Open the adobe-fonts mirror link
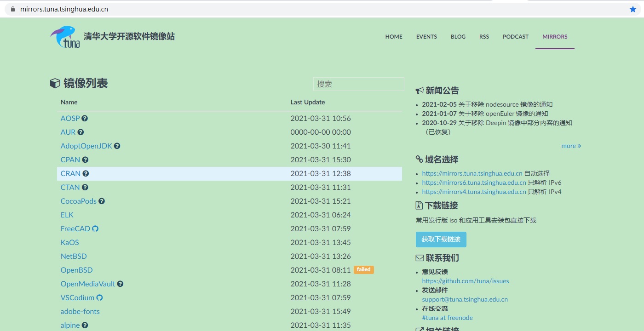Image resolution: width=644 pixels, height=331 pixels. [x=80, y=311]
